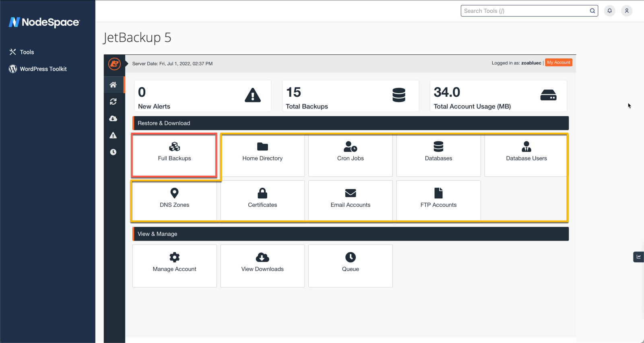Choose the Cron Jobs tile
The height and width of the screenshot is (343, 644).
pos(350,155)
